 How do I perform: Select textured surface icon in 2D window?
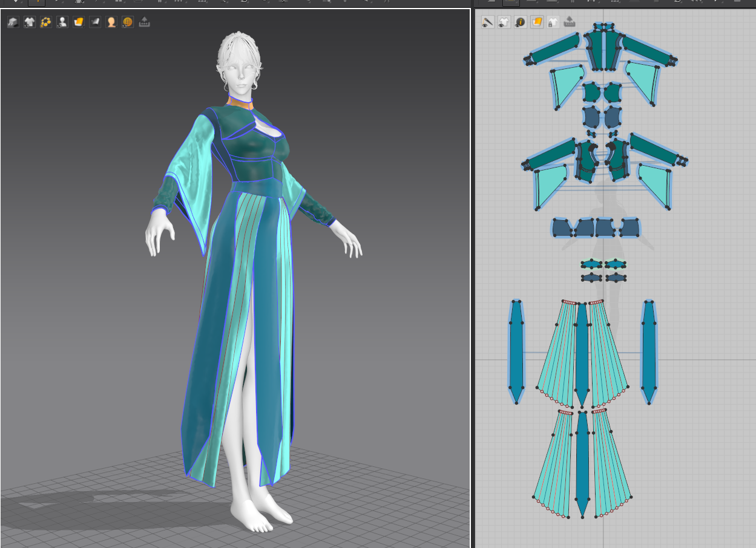[x=537, y=22]
